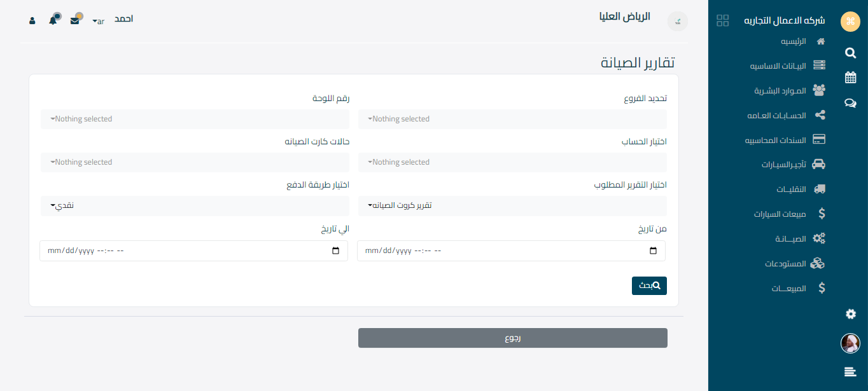
Task: Click the user profile icon in header
Action: pos(32,20)
